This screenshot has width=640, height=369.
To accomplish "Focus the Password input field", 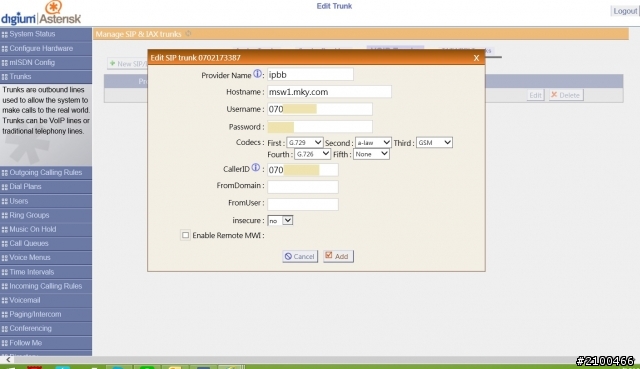I will [320, 127].
